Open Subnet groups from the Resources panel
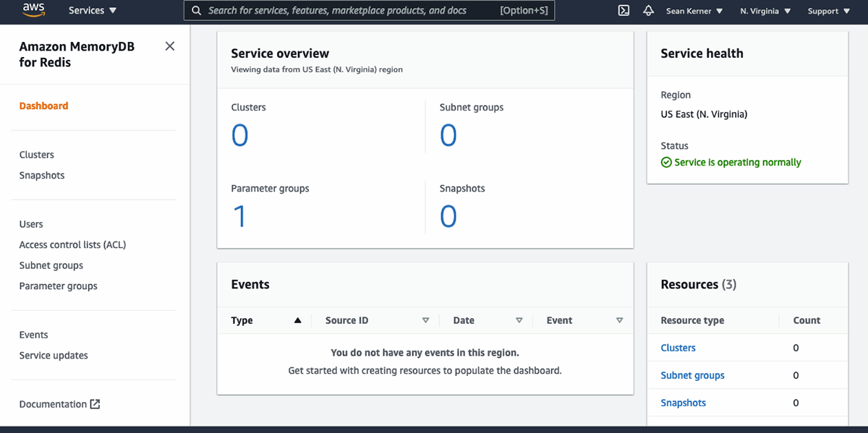Viewport: 868px width, 433px height. click(692, 375)
